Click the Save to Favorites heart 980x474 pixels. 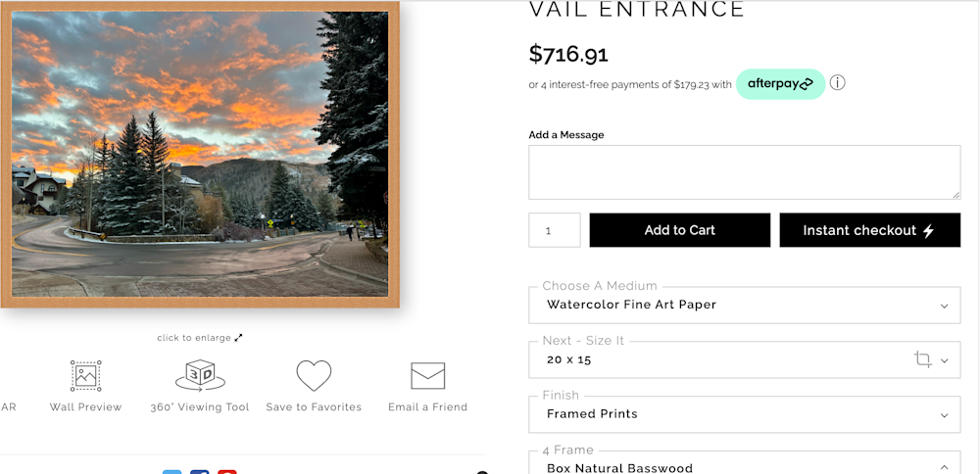click(x=314, y=376)
